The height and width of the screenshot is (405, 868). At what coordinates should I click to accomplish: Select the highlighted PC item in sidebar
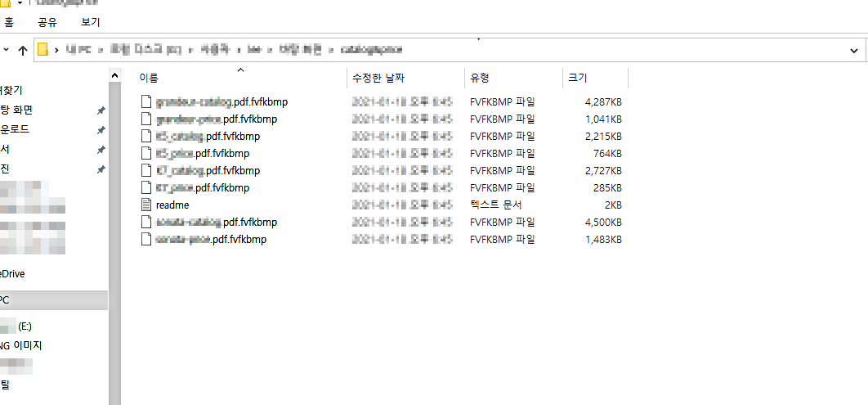[54, 300]
